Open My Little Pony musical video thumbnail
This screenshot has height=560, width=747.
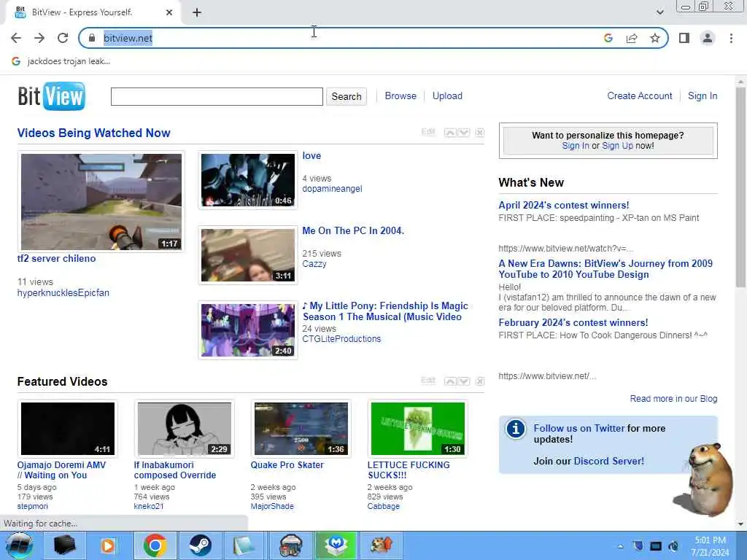pyautogui.click(x=248, y=330)
